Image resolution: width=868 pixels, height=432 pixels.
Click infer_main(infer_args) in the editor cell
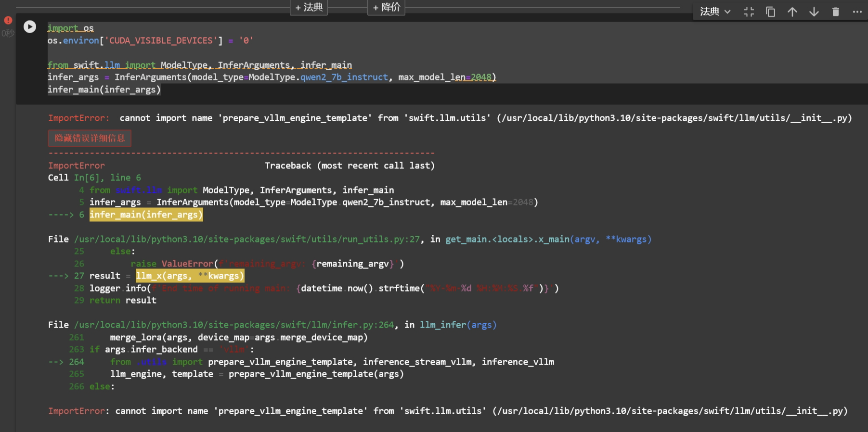tap(104, 89)
